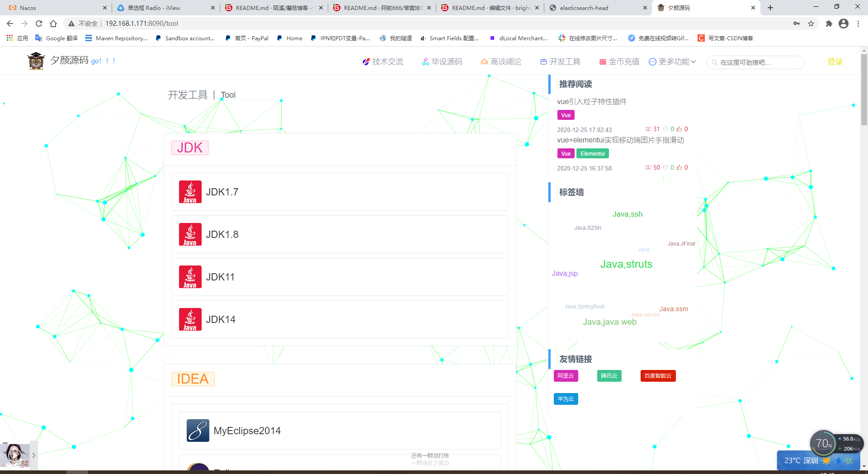Open the Chrome profile avatar icon

click(x=844, y=24)
